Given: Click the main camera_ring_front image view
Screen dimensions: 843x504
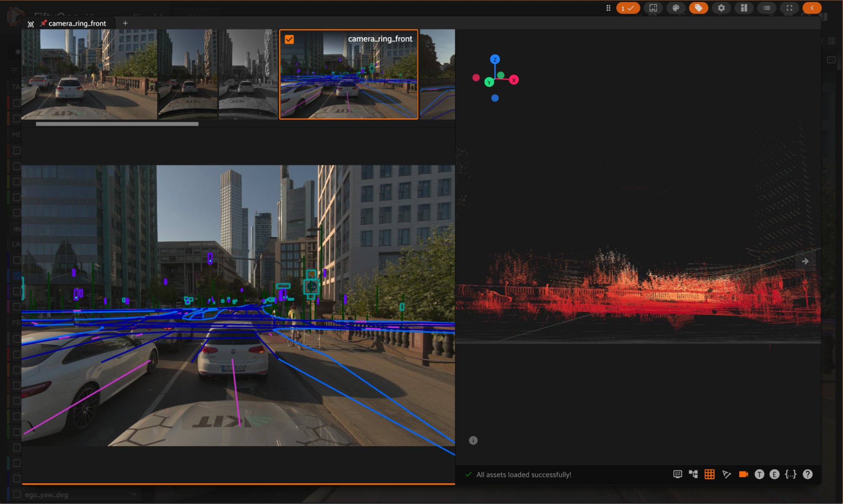Looking at the screenshot, I should click(238, 306).
